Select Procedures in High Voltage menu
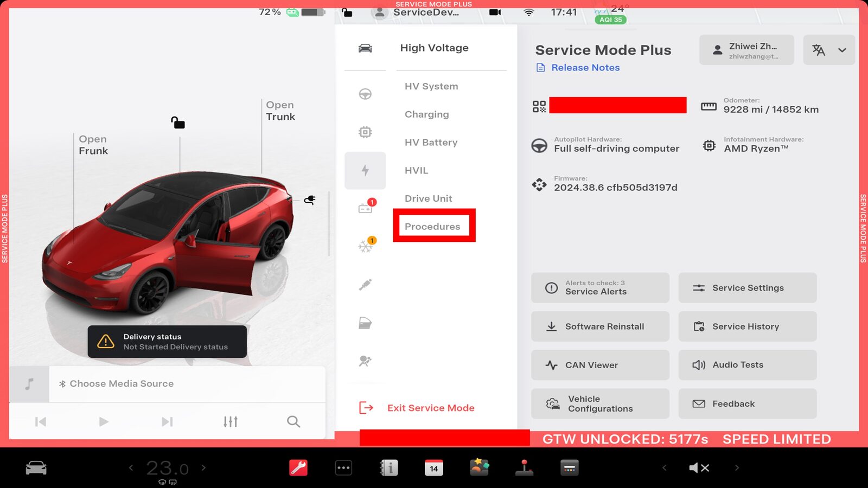This screenshot has width=868, height=488. click(x=432, y=226)
